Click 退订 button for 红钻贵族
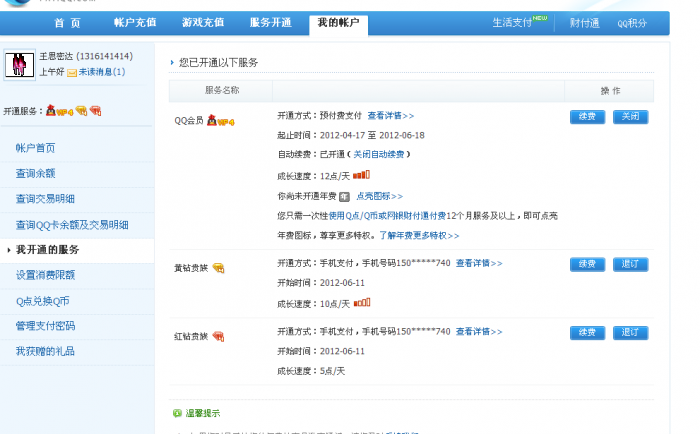The width and height of the screenshot is (700, 434). click(x=630, y=333)
